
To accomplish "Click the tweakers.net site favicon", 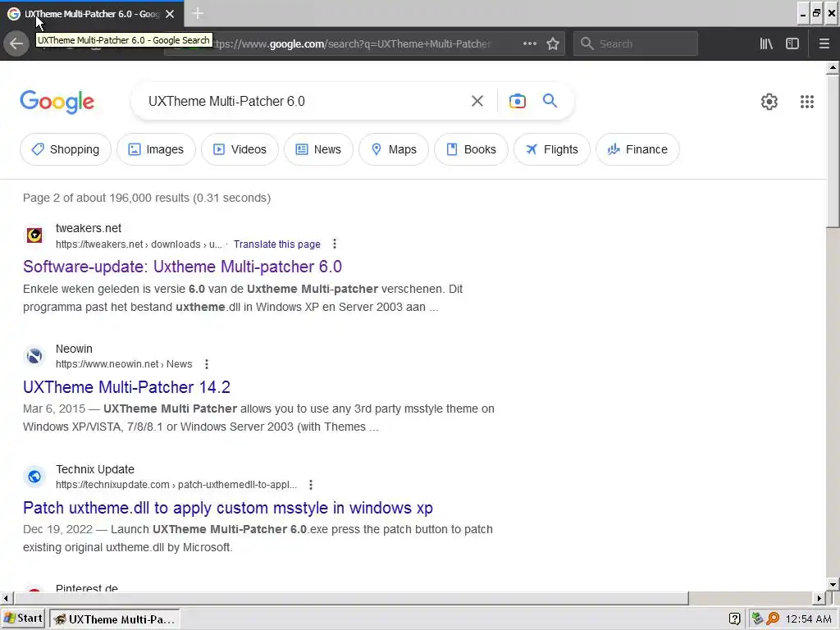I will pos(34,235).
